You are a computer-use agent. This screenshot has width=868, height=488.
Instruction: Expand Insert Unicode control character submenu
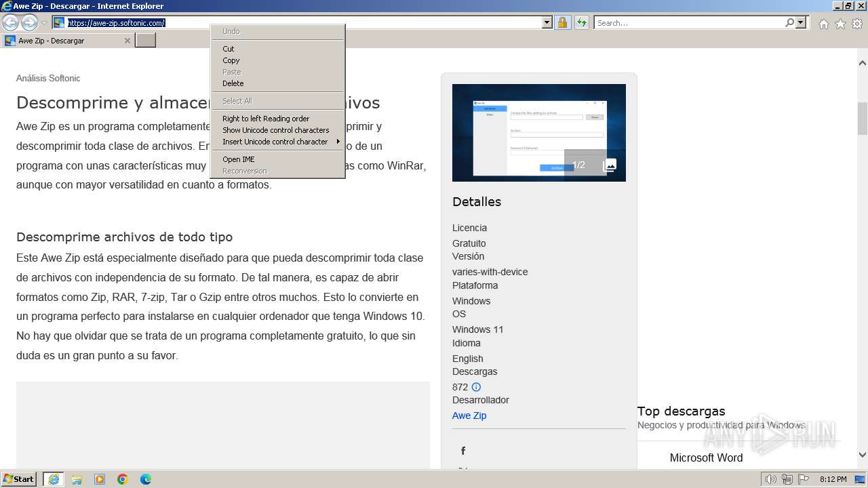278,142
